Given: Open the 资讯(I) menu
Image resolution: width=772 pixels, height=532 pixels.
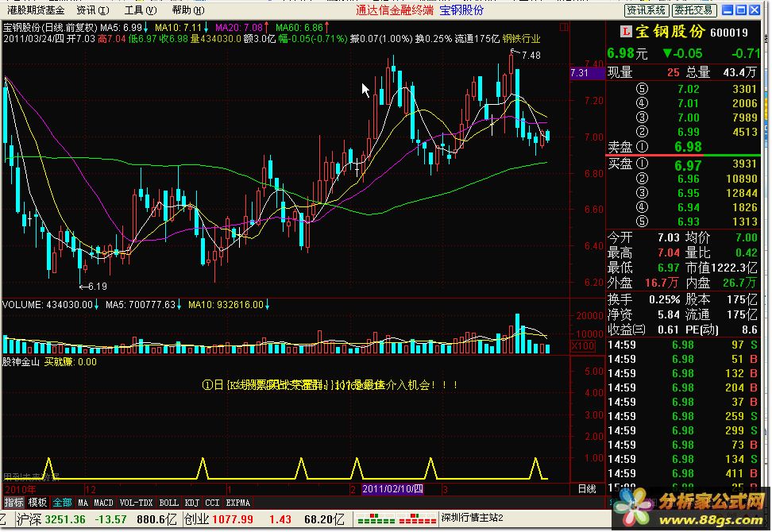Looking at the screenshot, I should click(x=93, y=10).
